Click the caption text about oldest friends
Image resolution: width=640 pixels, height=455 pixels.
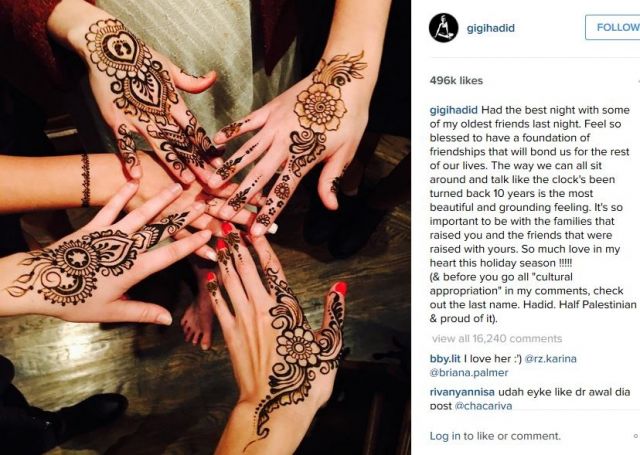pyautogui.click(x=531, y=214)
